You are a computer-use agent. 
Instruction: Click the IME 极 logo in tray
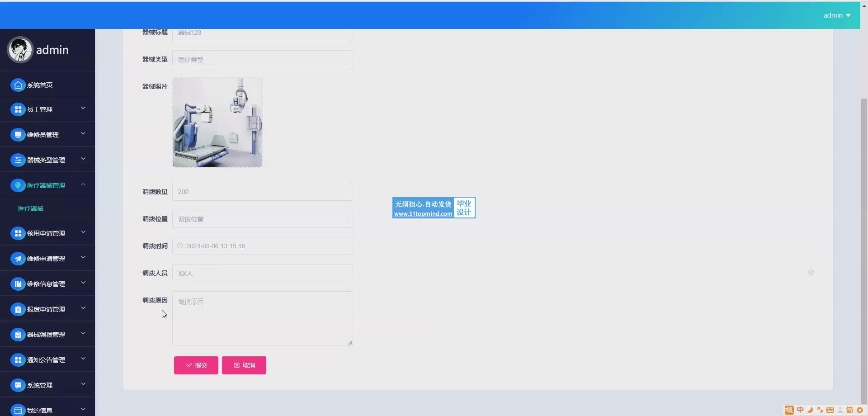tap(789, 410)
